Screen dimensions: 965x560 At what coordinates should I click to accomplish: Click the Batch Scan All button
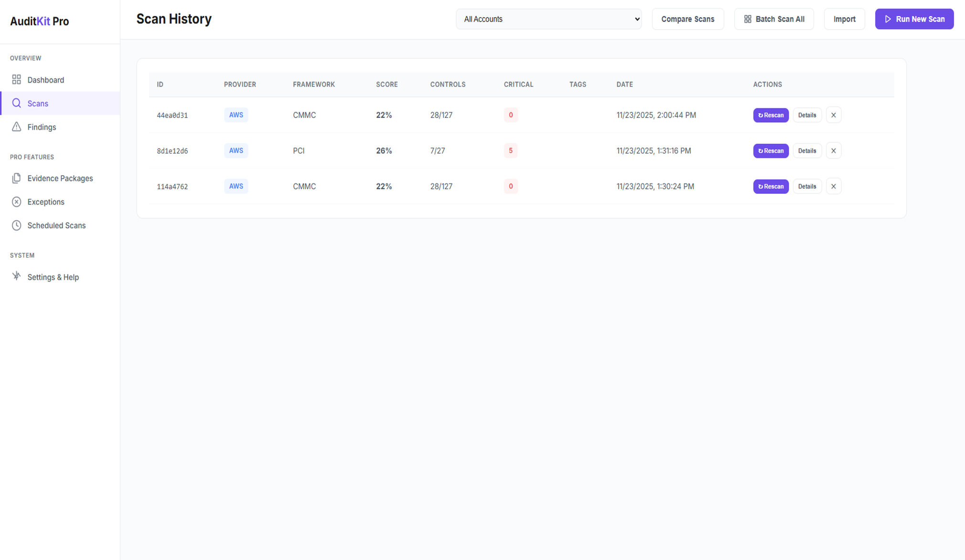click(773, 19)
